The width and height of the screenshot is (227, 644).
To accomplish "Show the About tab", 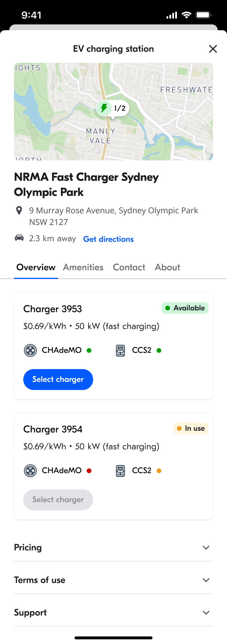I will click(167, 267).
